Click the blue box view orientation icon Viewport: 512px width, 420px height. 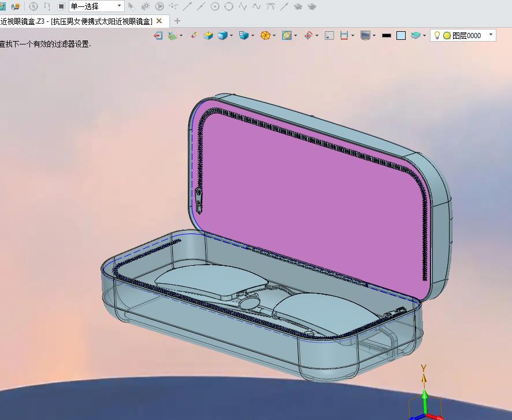coord(244,35)
